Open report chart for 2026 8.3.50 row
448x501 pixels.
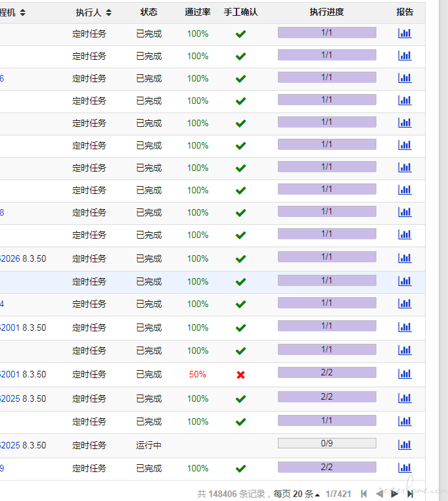[x=405, y=258]
